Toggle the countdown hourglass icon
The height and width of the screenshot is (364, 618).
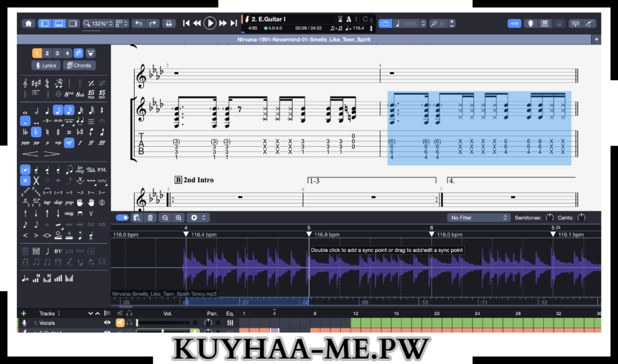[340, 19]
